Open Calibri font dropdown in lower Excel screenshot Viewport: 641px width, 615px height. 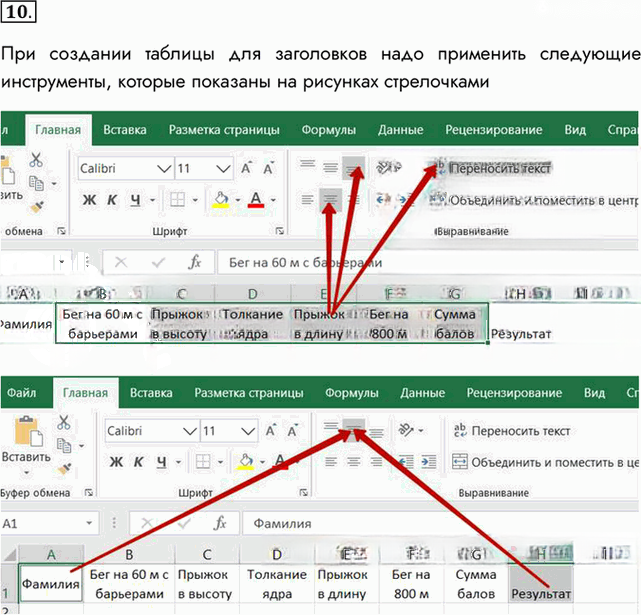pos(190,431)
